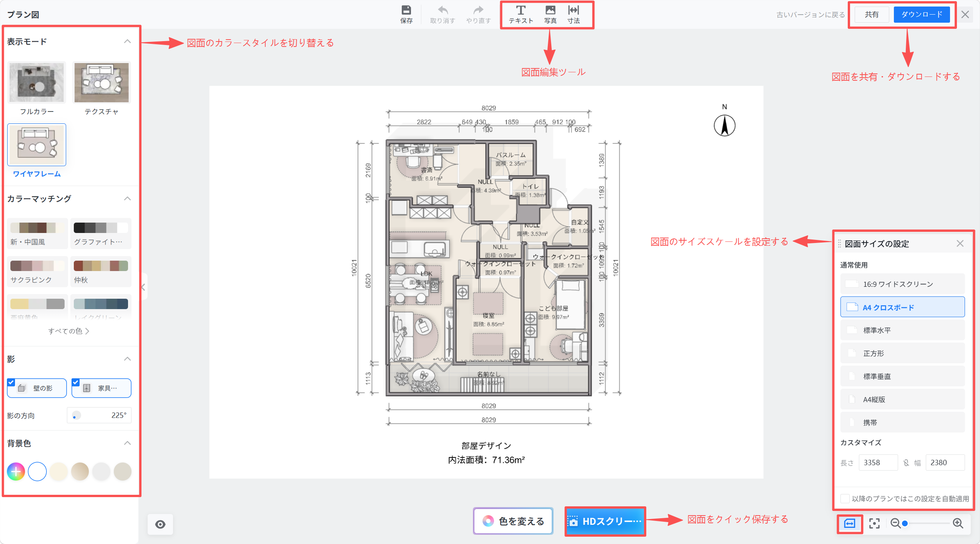Collapse the left sidebar with the arrow handle

click(x=143, y=287)
